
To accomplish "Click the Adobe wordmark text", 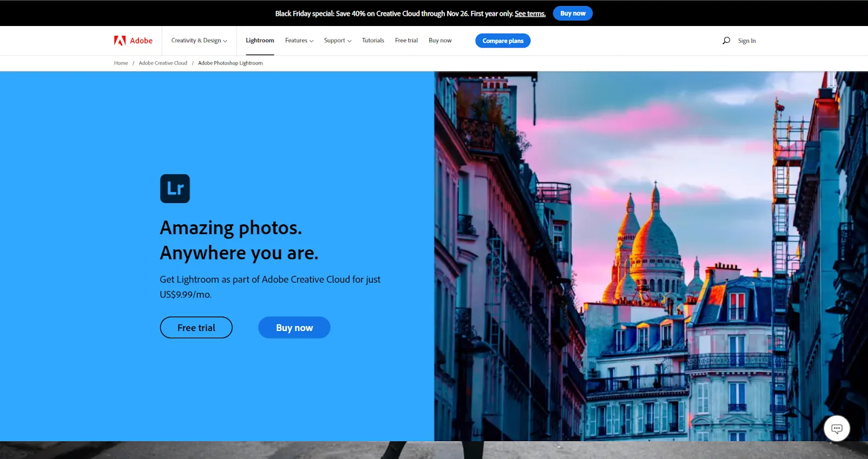I will [141, 41].
